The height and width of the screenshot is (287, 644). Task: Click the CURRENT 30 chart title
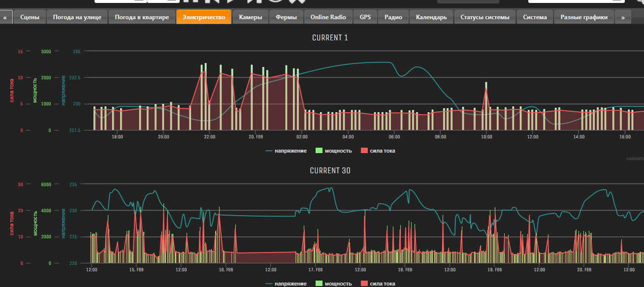[330, 170]
